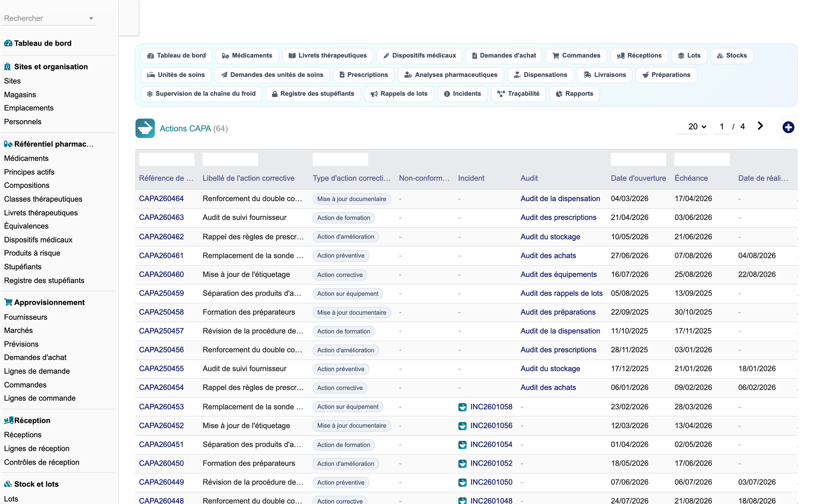Open Audit des équipements link
Screen dimensions: 815x504
[x=558, y=275]
